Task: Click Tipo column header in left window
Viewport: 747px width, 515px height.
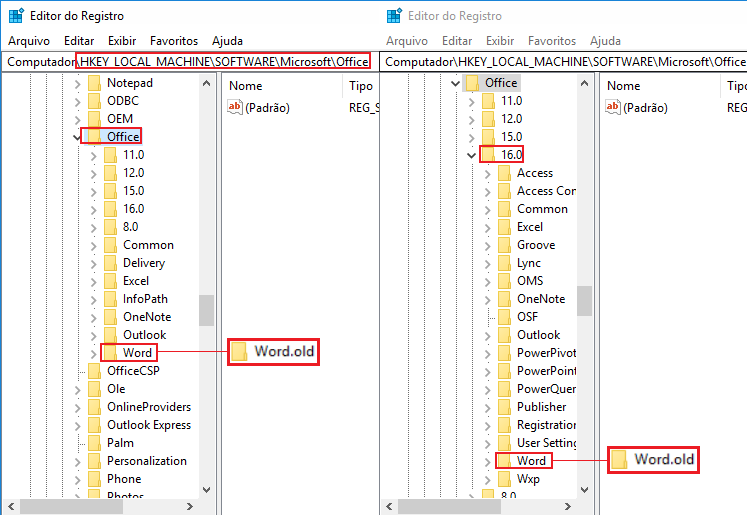Action: click(361, 86)
